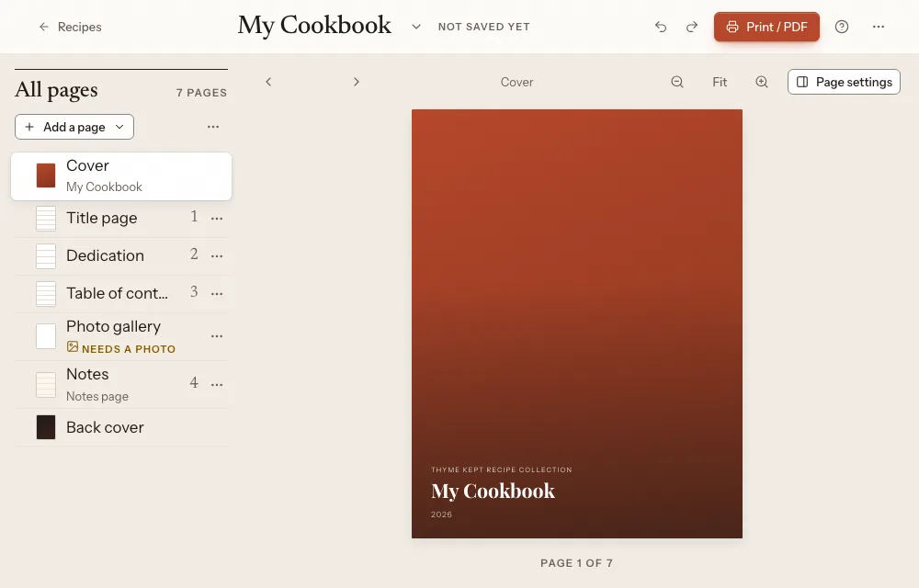Open options for Table of contents page
The image size is (919, 588).
[217, 293]
